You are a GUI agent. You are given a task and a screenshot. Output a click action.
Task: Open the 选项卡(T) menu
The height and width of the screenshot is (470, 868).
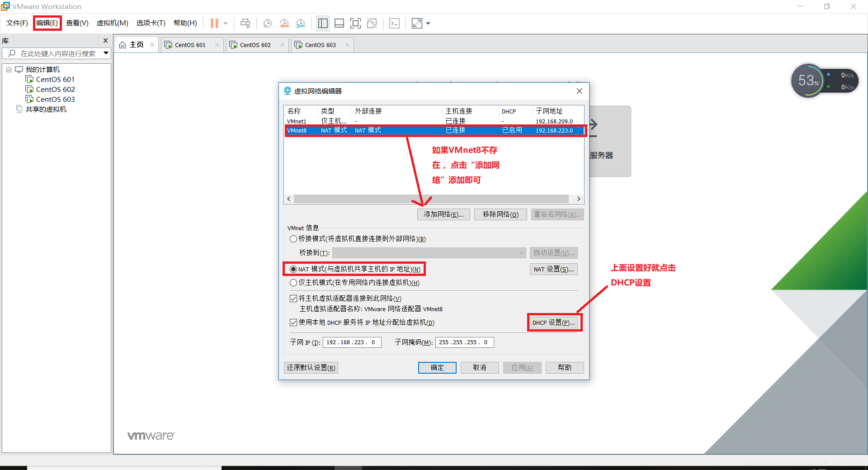coord(151,23)
